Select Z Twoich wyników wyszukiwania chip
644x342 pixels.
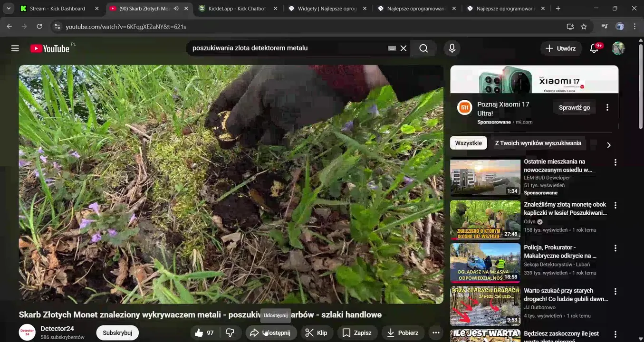(538, 143)
